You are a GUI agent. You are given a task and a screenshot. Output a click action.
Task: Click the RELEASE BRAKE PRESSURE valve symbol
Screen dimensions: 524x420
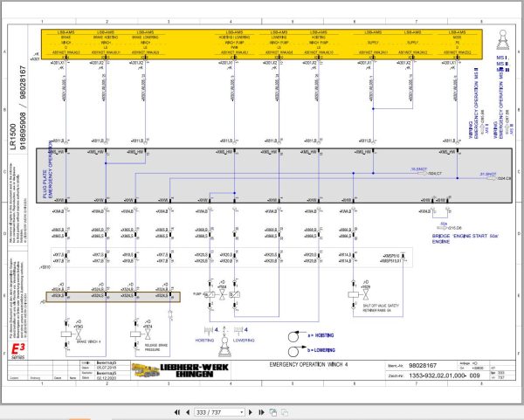tap(141, 334)
